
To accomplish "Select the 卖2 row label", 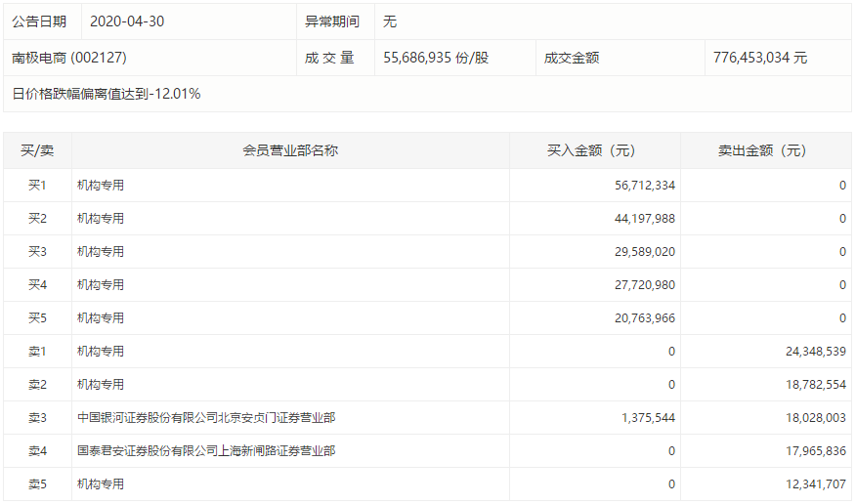I will [x=37, y=385].
